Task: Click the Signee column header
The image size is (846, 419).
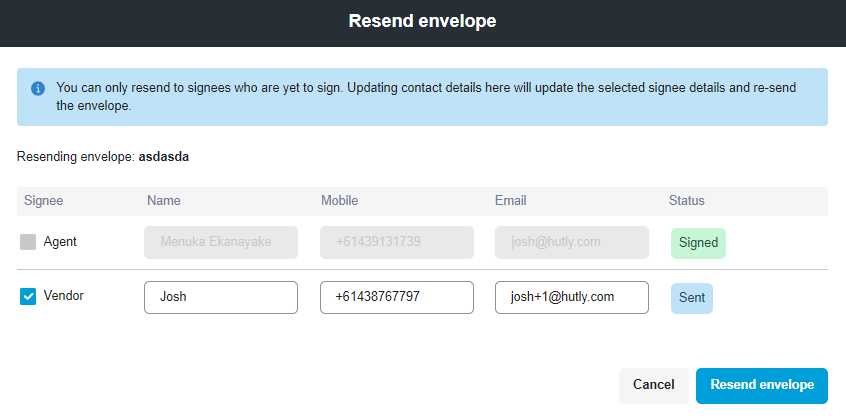Action: coord(43,201)
